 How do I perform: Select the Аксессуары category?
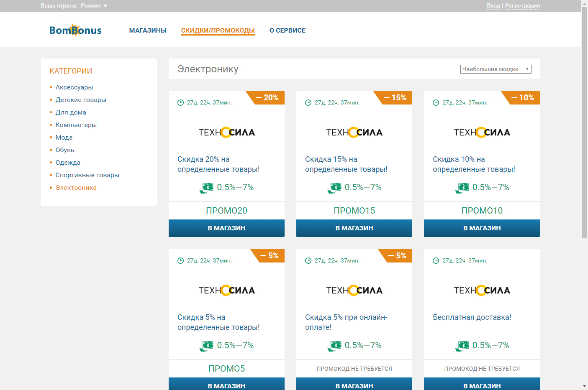[74, 87]
